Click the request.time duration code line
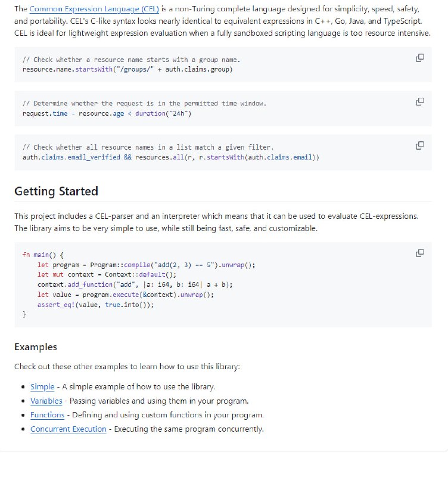The width and height of the screenshot is (448, 477). tap(107, 113)
